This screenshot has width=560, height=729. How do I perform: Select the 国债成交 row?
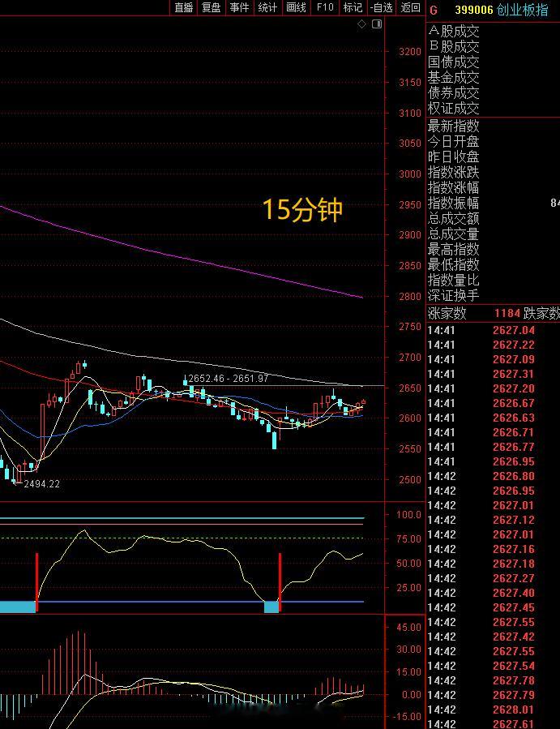494,62
